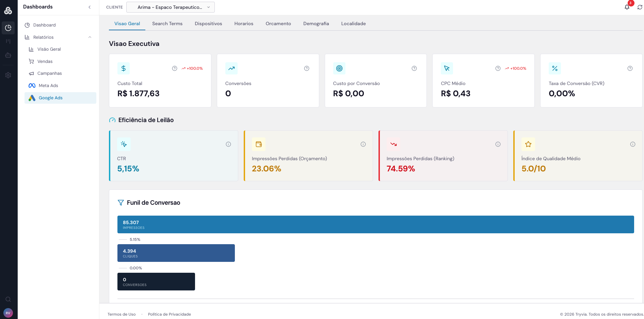Collapse the Dashboards sidebar panel
Image resolution: width=644 pixels, height=319 pixels.
(90, 7)
